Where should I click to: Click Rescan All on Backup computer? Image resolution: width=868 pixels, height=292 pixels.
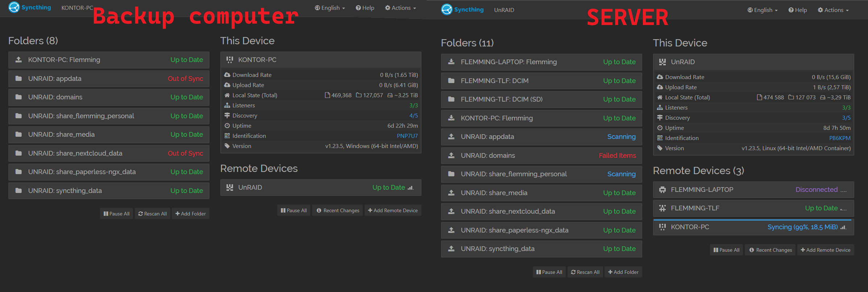(153, 214)
